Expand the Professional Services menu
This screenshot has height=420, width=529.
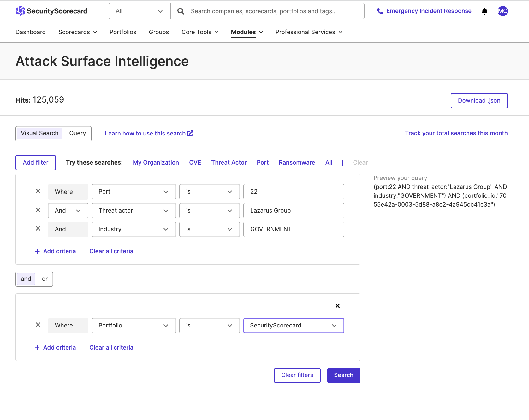pyautogui.click(x=309, y=32)
